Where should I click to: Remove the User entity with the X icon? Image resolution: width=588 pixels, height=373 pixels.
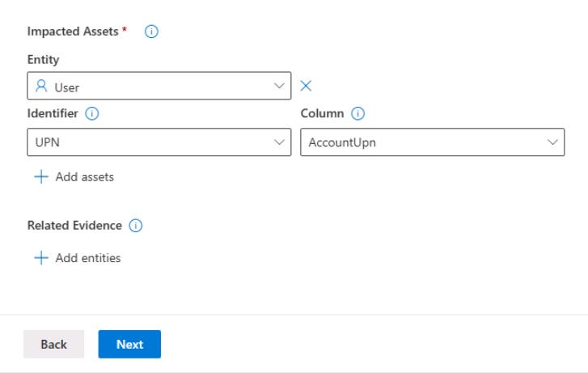(x=307, y=86)
